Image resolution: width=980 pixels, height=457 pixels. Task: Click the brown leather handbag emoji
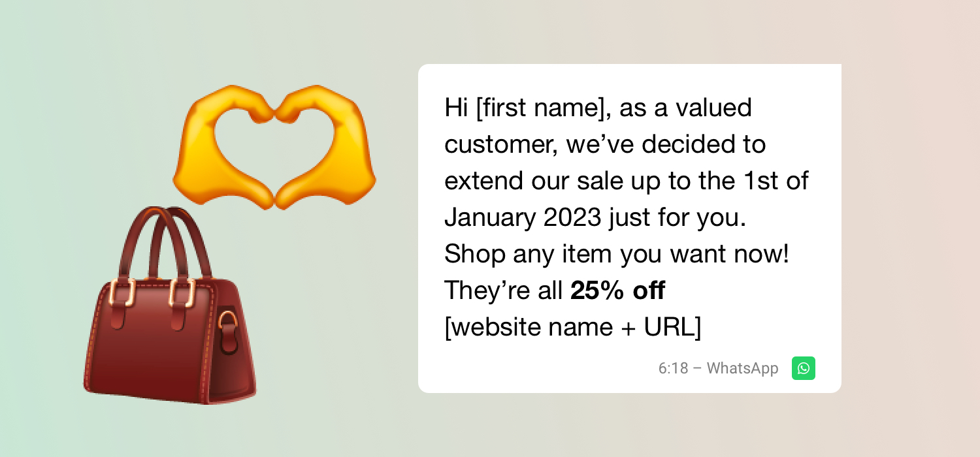coord(170,305)
